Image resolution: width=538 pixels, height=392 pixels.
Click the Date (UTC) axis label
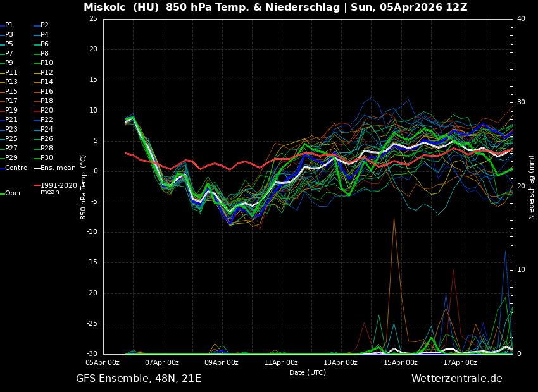pos(308,372)
